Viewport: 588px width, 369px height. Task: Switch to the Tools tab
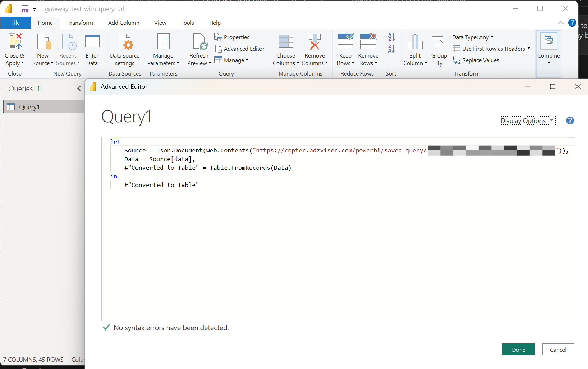click(188, 23)
